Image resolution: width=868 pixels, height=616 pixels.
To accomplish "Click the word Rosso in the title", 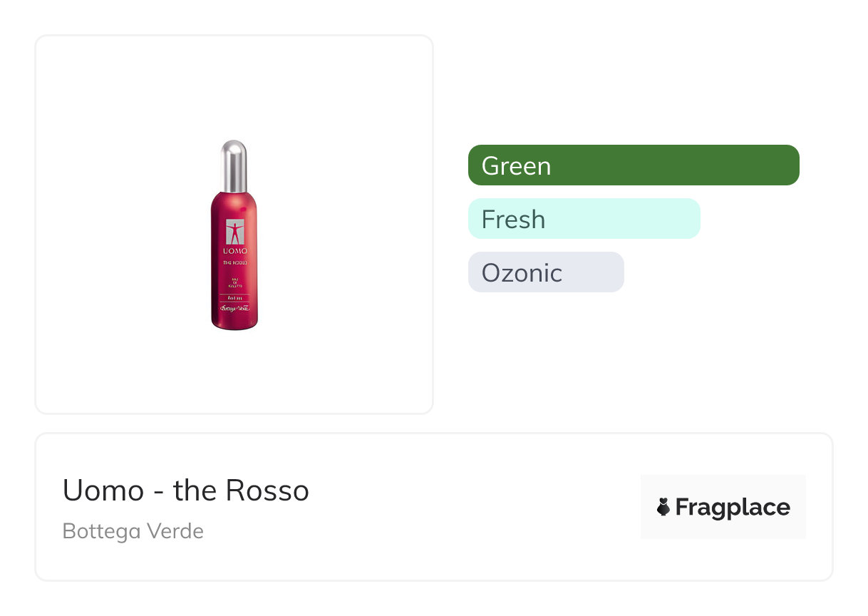I will pyautogui.click(x=267, y=491).
